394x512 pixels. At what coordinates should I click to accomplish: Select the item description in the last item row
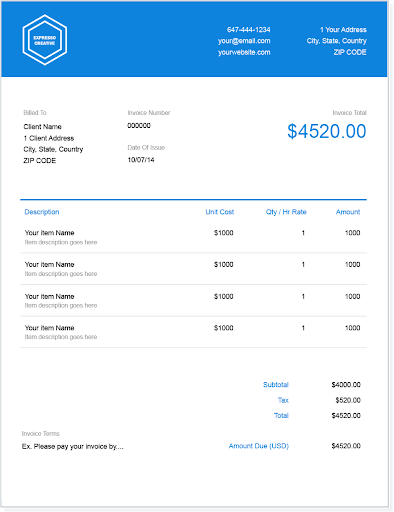(61, 337)
